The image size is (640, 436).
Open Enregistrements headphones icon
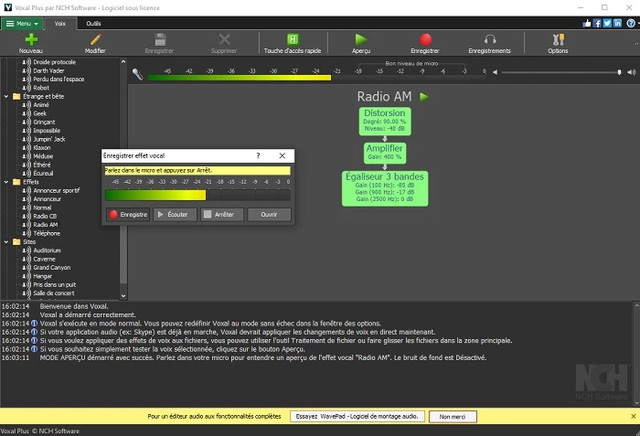[490, 39]
